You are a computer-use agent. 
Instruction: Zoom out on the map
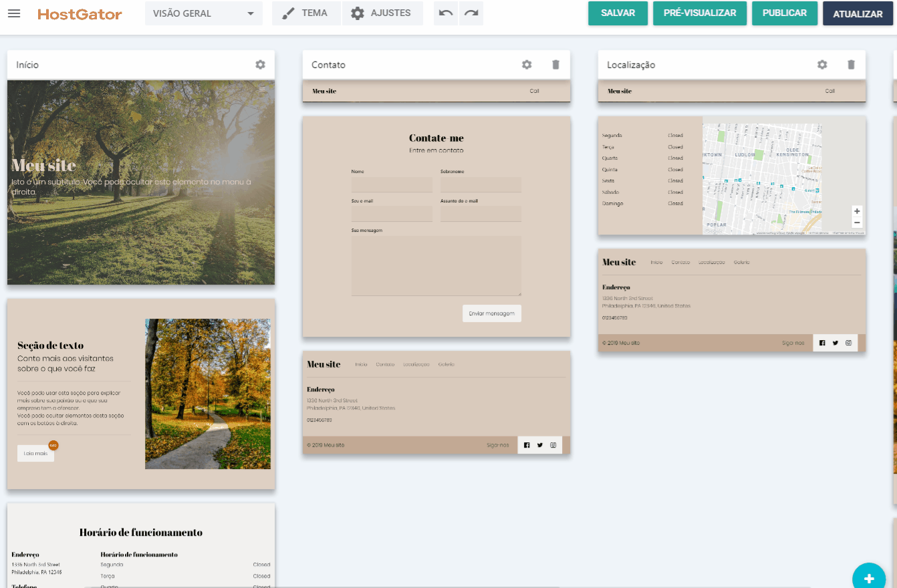click(x=857, y=223)
